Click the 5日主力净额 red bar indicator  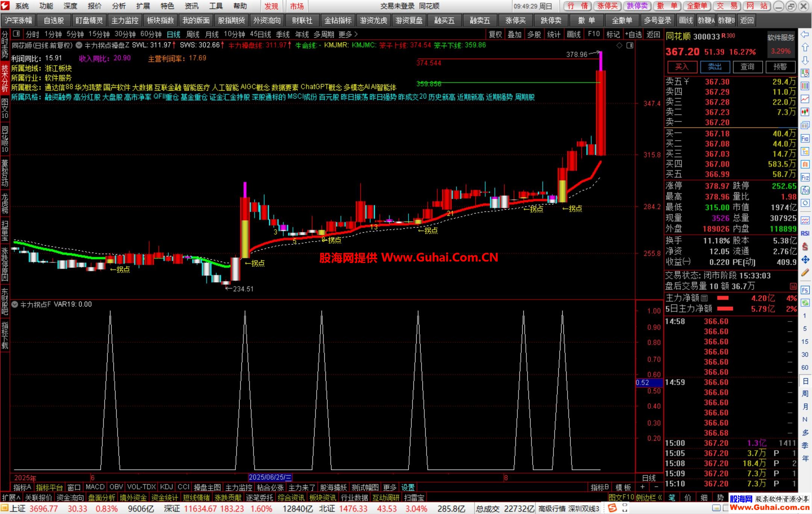725,309
